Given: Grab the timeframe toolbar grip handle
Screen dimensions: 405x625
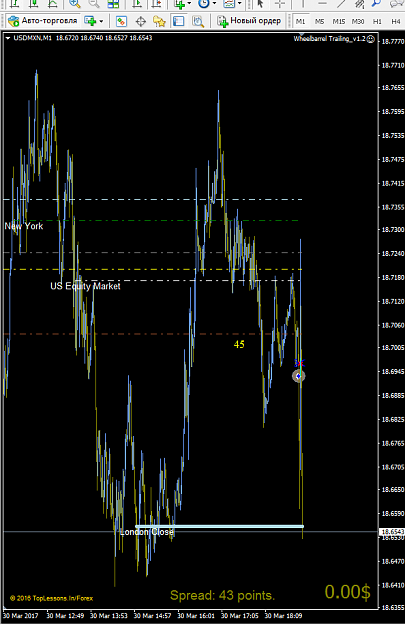Looking at the screenshot, I should click(289, 21).
